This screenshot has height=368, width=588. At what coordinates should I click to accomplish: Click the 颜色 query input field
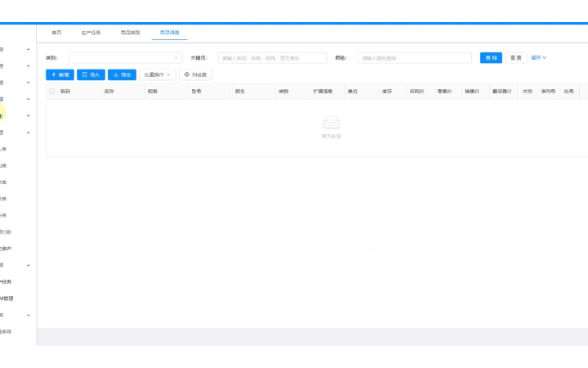[415, 58]
